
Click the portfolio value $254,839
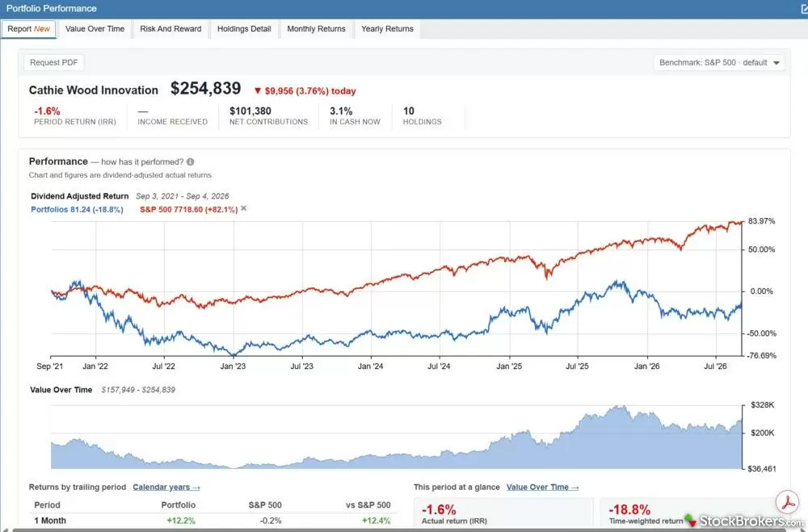(205, 89)
